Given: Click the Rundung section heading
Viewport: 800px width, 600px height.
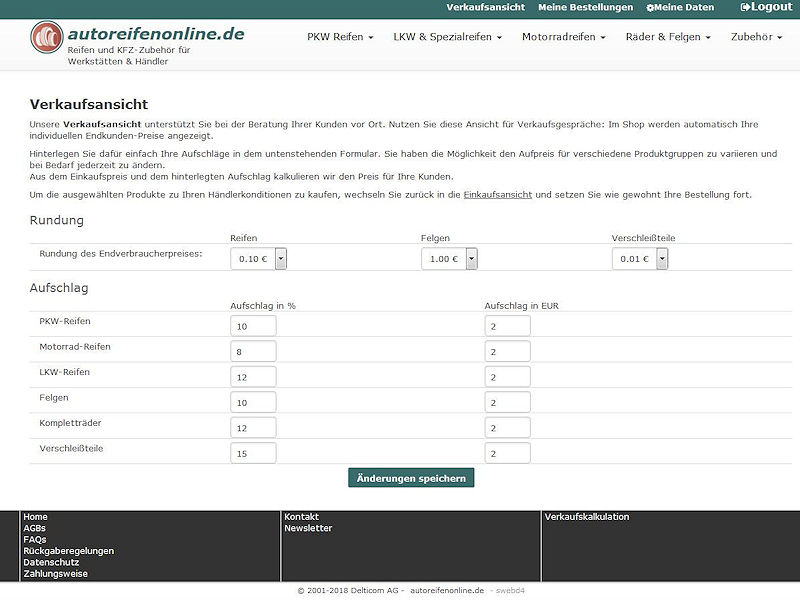Looking at the screenshot, I should (57, 220).
